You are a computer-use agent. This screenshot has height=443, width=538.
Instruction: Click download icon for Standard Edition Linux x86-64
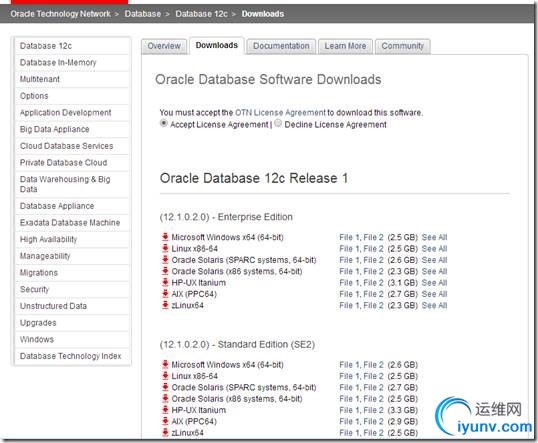pos(165,375)
